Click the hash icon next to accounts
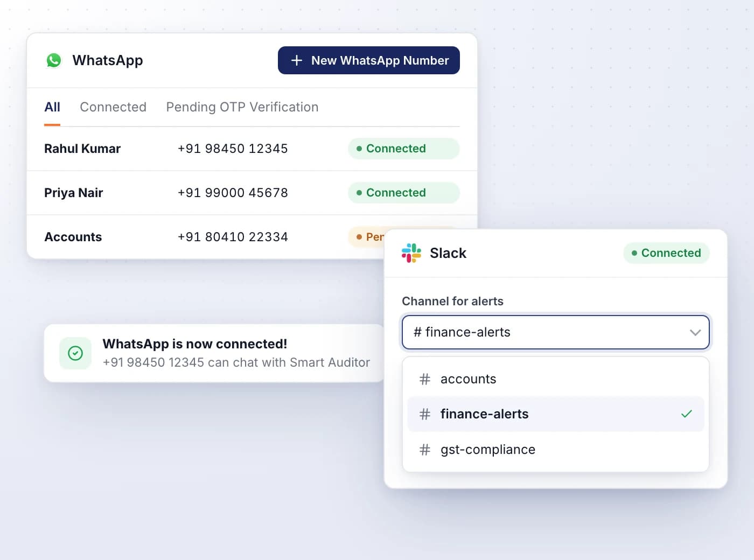Viewport: 754px width, 560px height. (x=425, y=379)
